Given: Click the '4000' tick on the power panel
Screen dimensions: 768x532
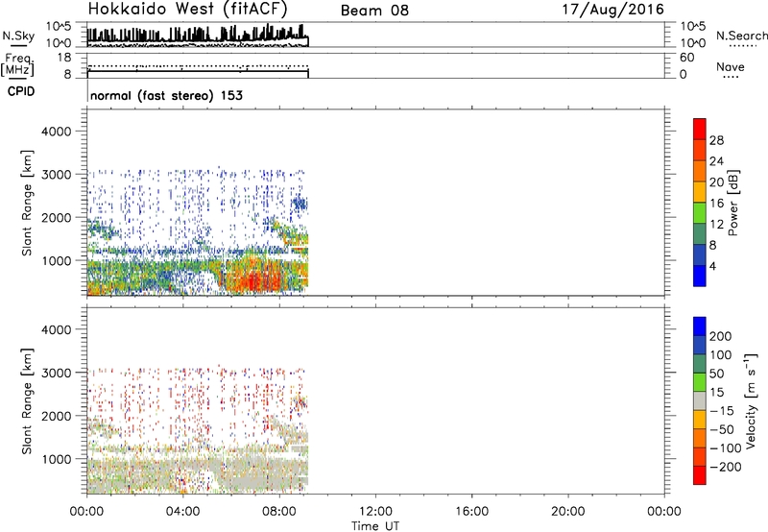Looking at the screenshot, I should pyautogui.click(x=57, y=132).
